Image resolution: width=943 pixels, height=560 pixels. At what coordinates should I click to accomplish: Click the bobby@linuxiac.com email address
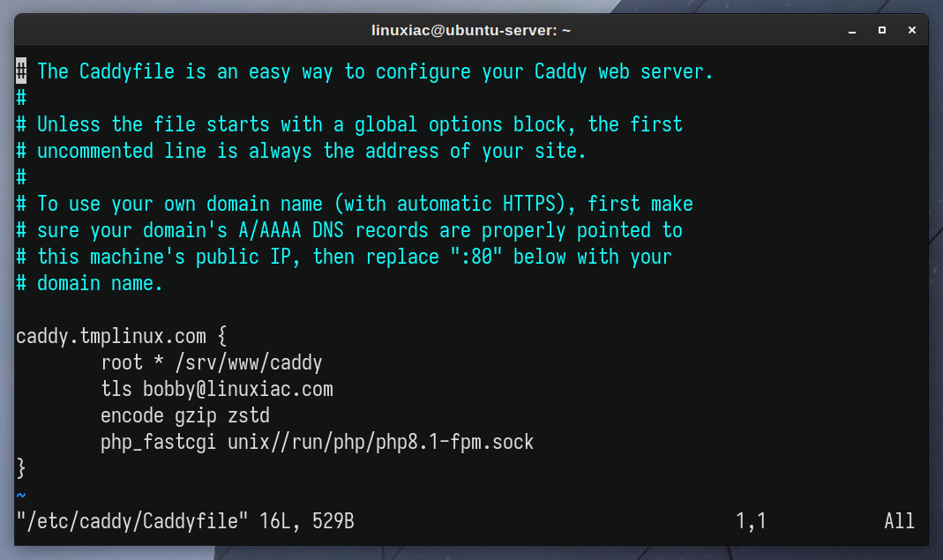(237, 389)
